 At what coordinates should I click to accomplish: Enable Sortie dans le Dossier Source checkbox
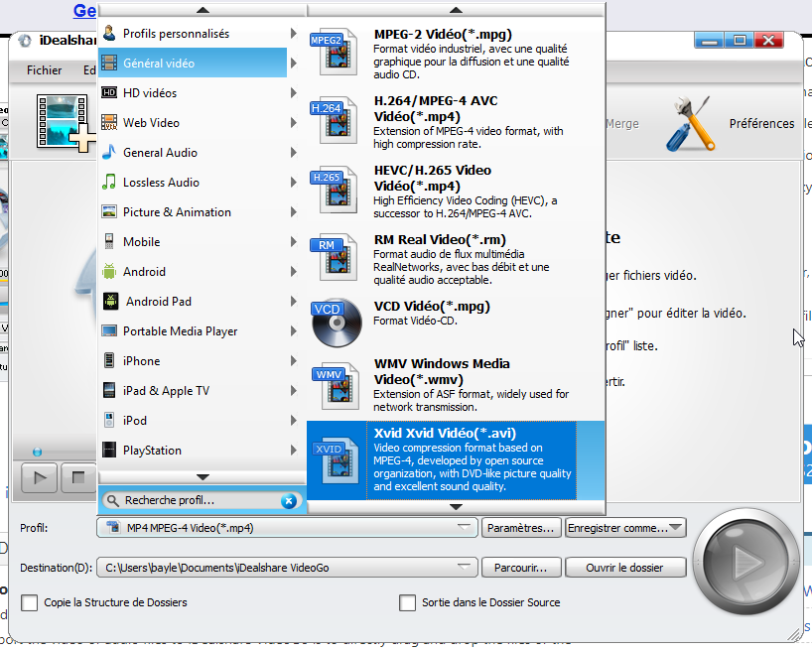(x=408, y=602)
